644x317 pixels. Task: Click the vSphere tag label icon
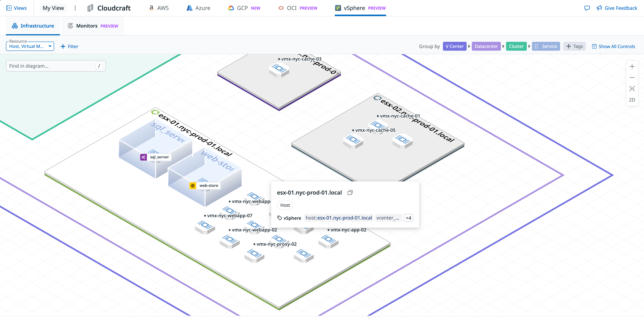click(x=279, y=218)
